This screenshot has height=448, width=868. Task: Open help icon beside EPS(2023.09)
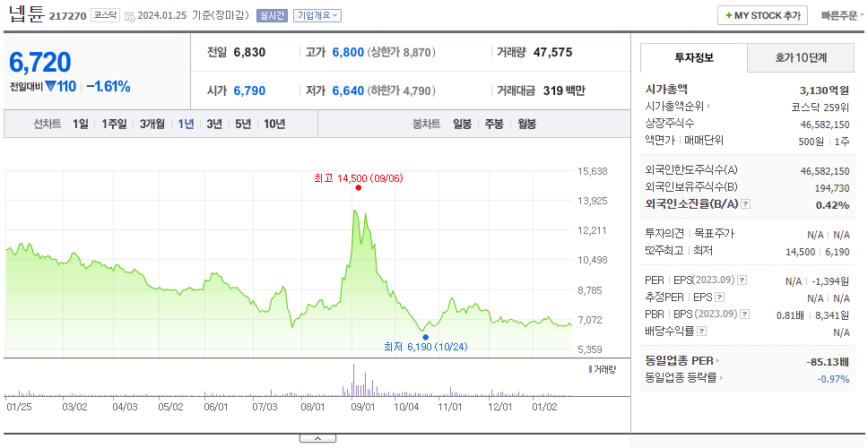click(x=742, y=280)
